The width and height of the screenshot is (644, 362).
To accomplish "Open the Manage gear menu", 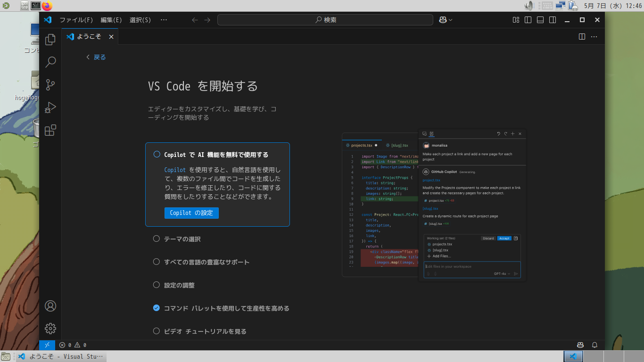I will 50,329.
